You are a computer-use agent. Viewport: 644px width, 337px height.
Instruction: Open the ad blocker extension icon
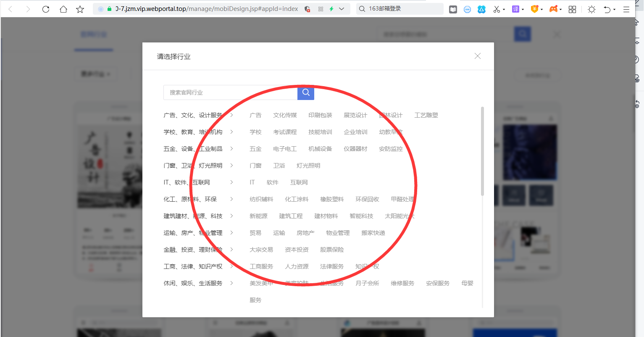click(467, 9)
